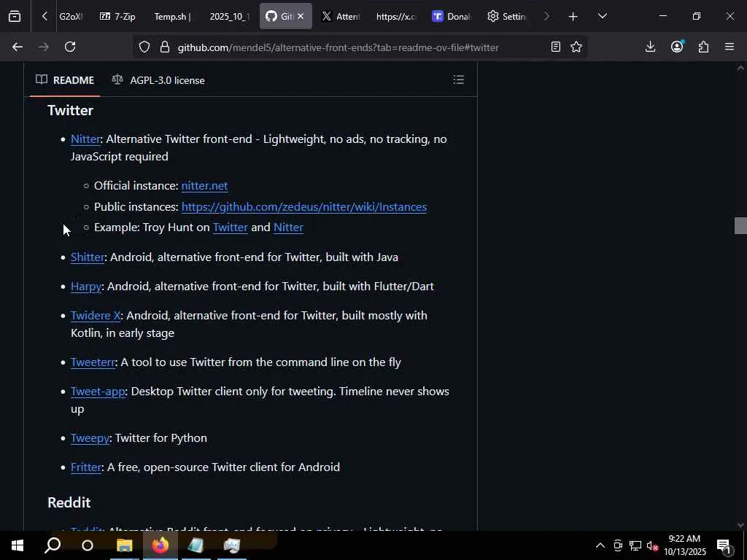Go back to previous page
This screenshot has height=560, width=747.
tap(18, 47)
